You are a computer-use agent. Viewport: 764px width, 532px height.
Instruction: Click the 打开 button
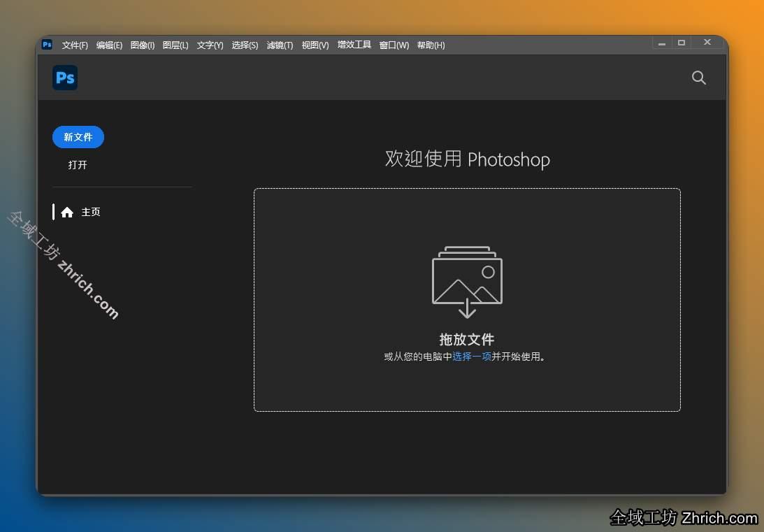pyautogui.click(x=78, y=165)
